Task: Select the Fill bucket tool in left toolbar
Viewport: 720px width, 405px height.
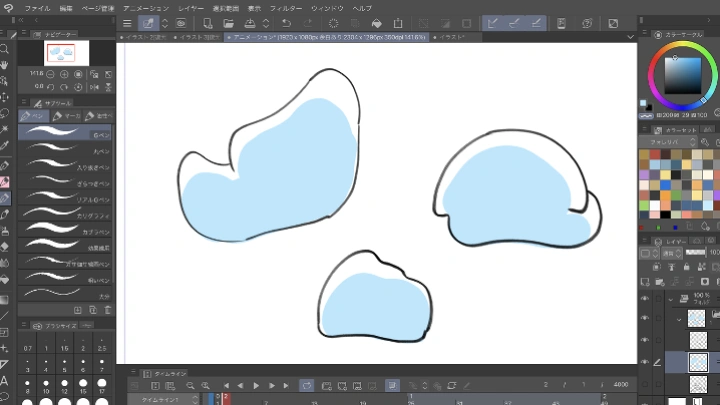Action: pos(4,279)
